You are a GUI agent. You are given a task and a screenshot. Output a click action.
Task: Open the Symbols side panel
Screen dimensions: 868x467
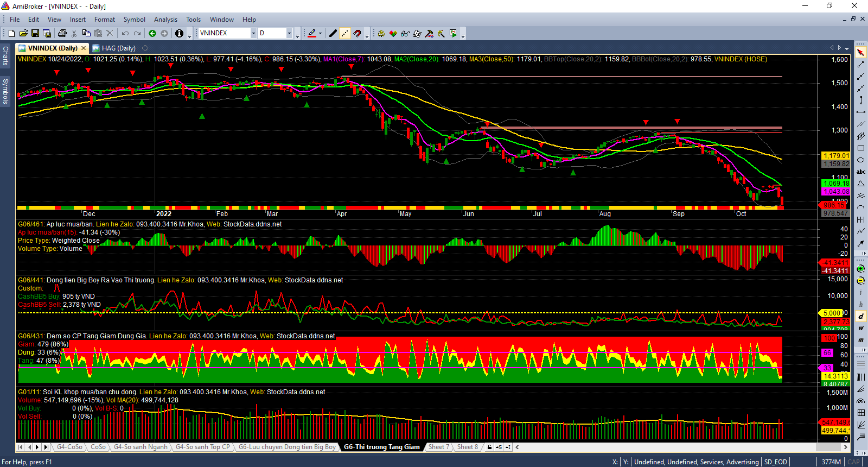[x=5, y=91]
